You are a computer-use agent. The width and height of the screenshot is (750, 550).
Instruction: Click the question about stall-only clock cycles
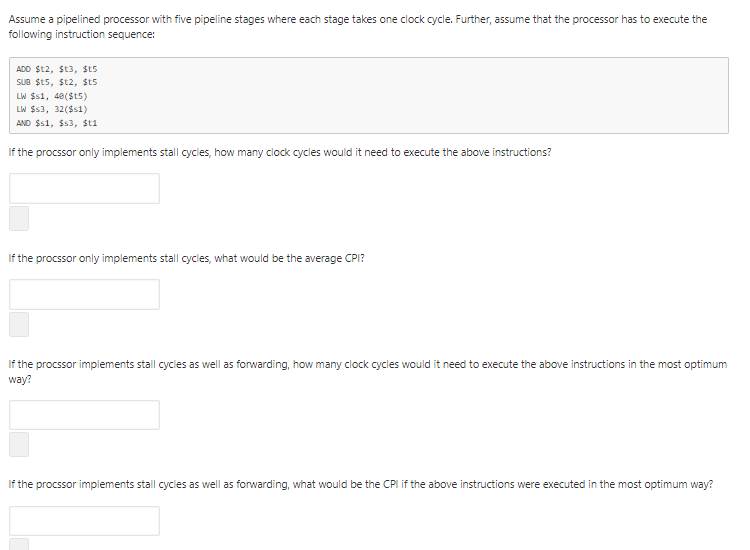click(280, 153)
